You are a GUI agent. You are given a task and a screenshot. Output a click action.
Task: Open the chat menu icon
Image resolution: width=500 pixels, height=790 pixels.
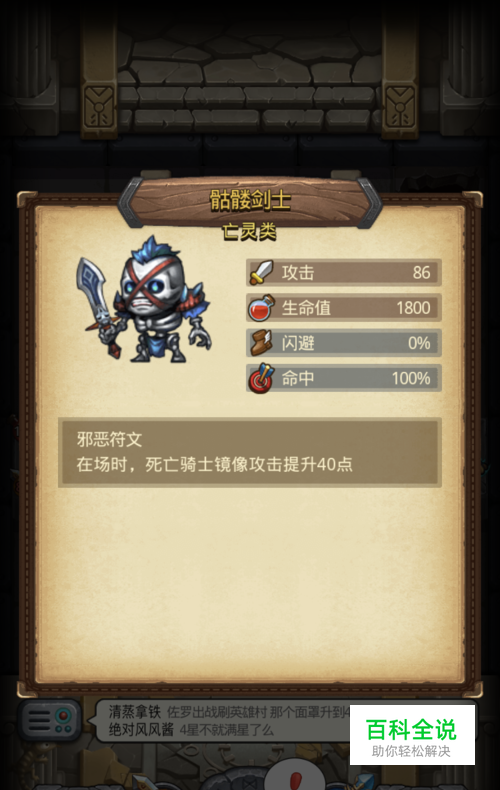50,720
